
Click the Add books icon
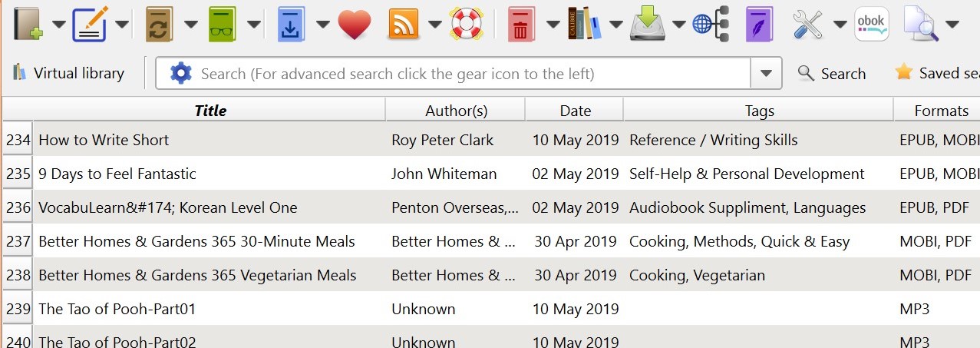click(28, 25)
